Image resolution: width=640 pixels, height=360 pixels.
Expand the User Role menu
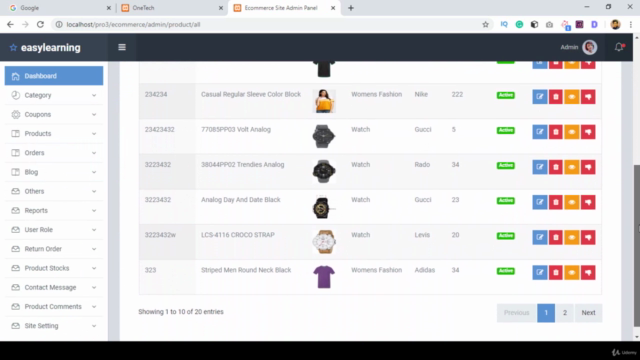pos(54,229)
